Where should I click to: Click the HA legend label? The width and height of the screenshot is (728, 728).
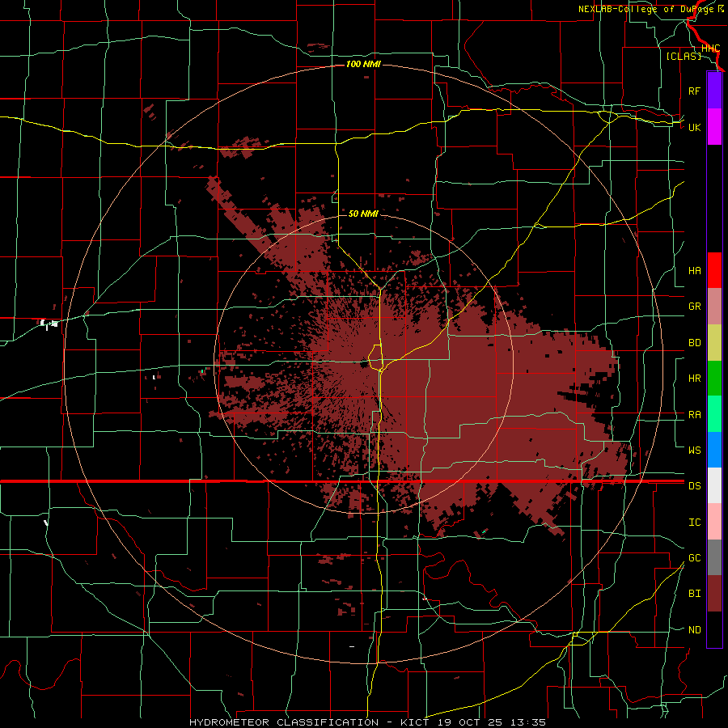(x=694, y=271)
